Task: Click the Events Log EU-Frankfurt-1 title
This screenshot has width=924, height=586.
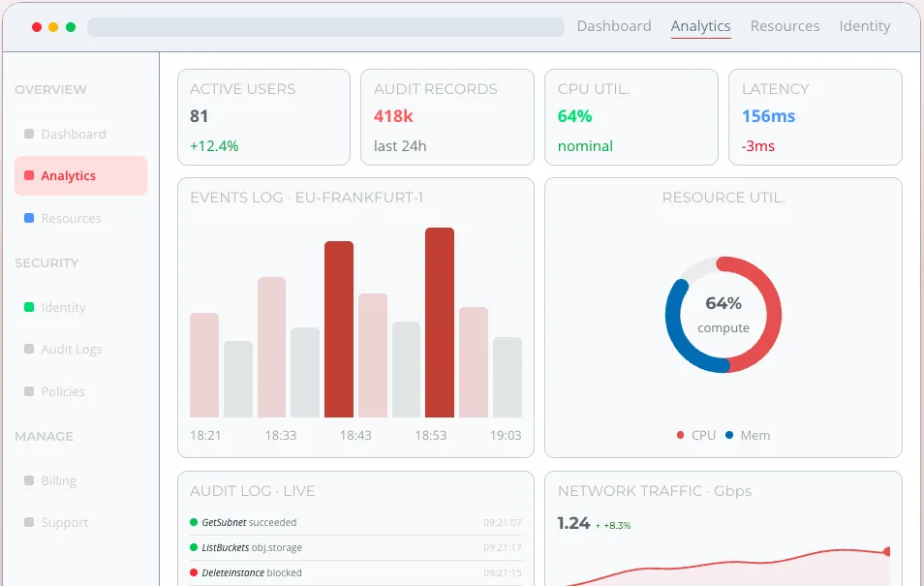Action: click(x=306, y=198)
